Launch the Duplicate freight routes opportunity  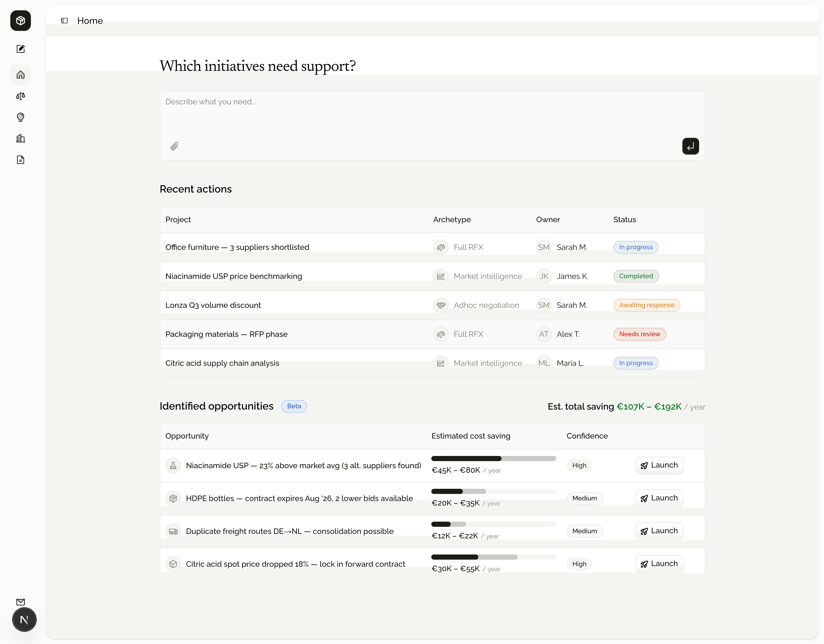coord(659,531)
